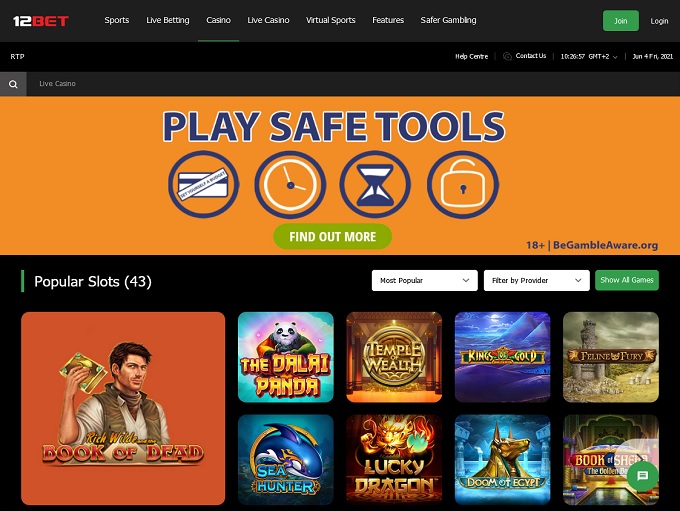
Task: Click the Find Out More button
Action: 333,236
